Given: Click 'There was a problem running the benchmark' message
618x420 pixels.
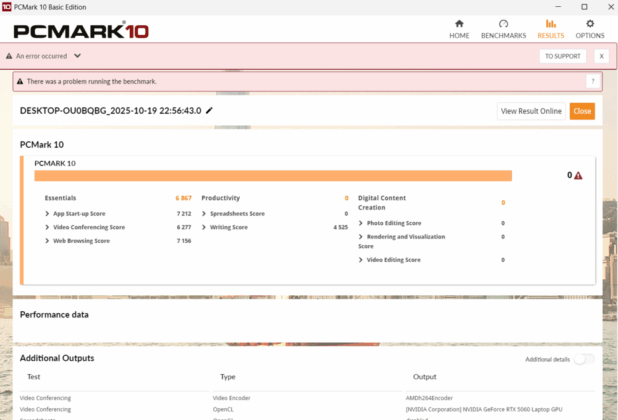Looking at the screenshot, I should point(91,82).
